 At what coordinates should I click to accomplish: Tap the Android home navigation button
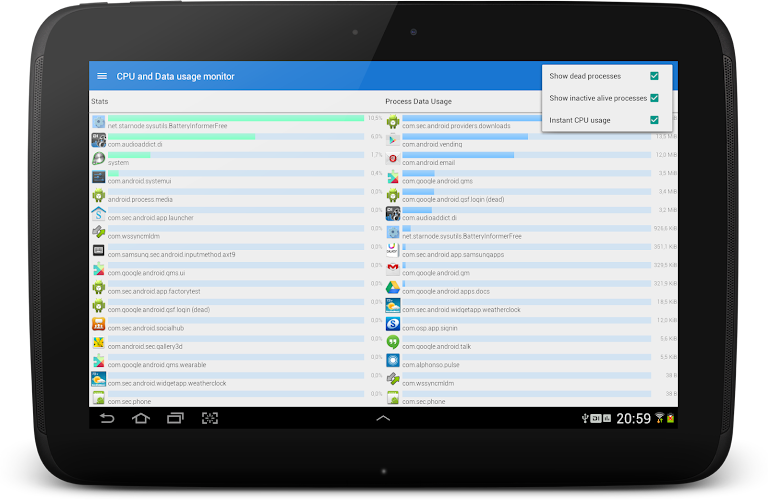[141, 418]
